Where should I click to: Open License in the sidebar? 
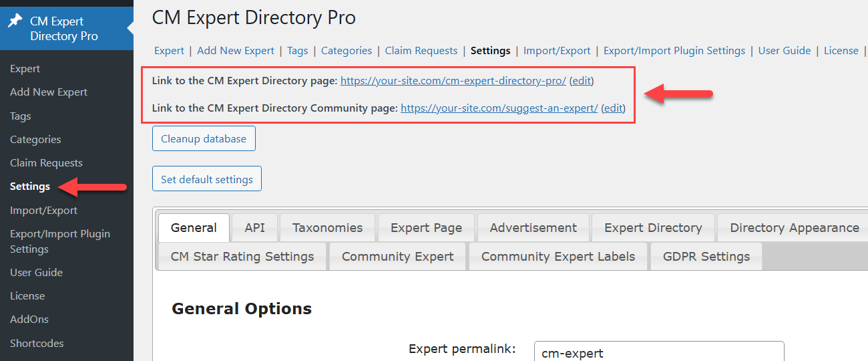[27, 296]
